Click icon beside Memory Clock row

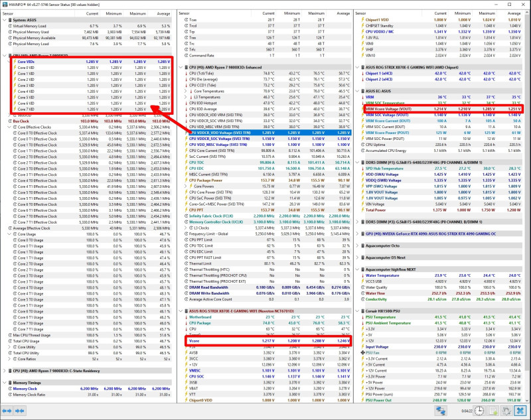coord(10,389)
